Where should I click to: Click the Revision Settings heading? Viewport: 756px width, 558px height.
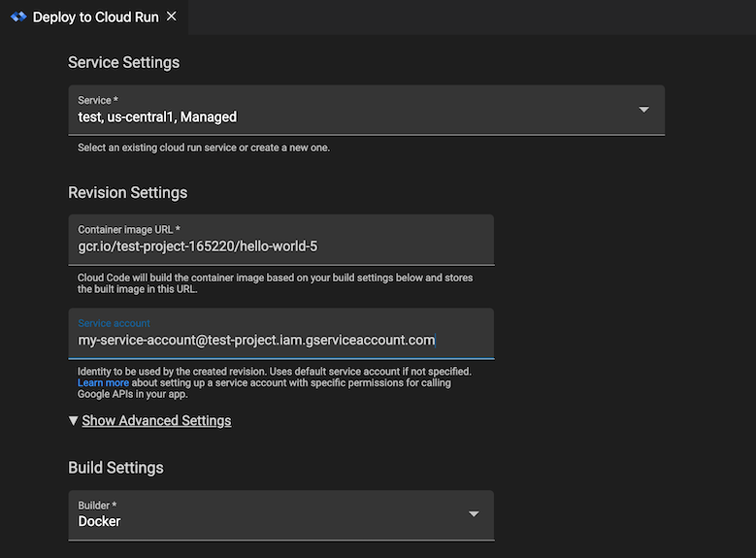coord(127,192)
